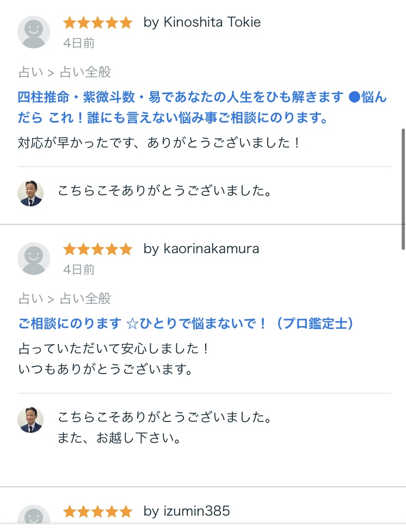Click the review text 対応が早かったです
Viewport: 406px width, 532px height.
pos(159,143)
